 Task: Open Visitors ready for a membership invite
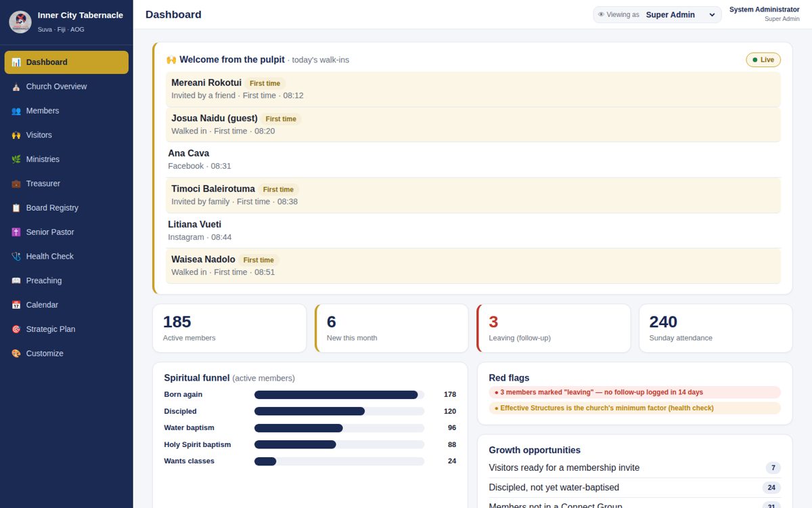coord(635,468)
